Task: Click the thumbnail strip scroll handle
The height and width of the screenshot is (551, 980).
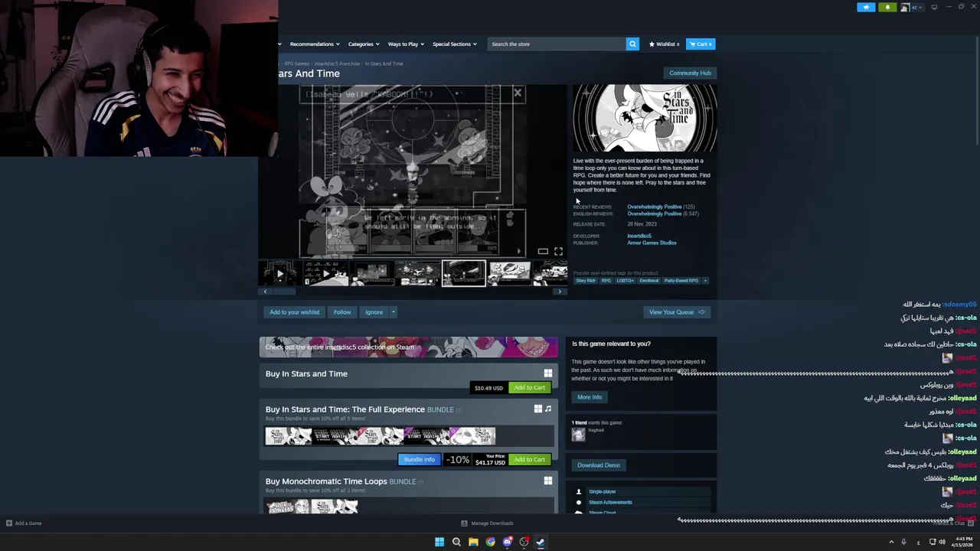Action: coord(284,292)
